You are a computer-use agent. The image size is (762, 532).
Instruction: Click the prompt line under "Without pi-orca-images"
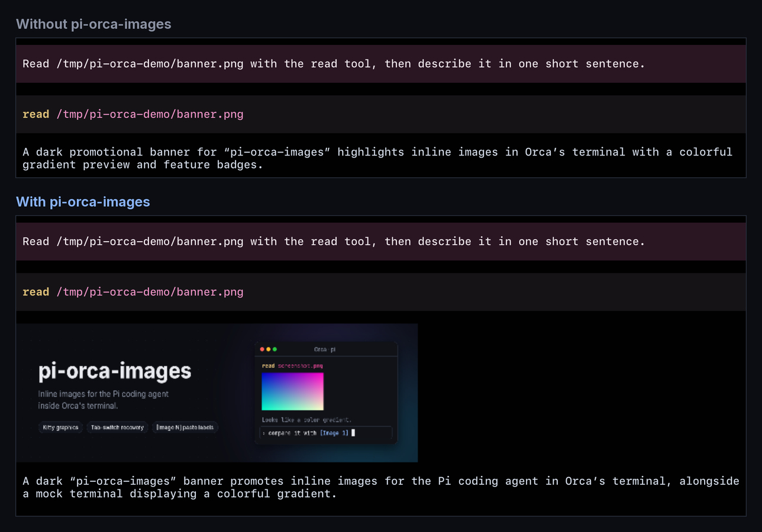click(x=380, y=64)
